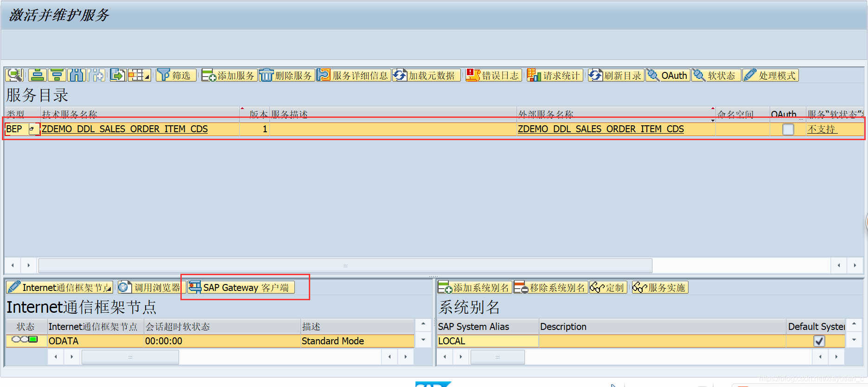The height and width of the screenshot is (387, 868).
Task: Open 请求统计 request statistics
Action: [555, 75]
